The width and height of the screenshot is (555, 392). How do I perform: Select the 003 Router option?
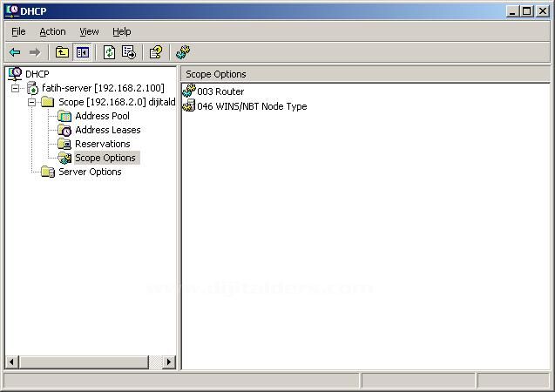click(220, 91)
